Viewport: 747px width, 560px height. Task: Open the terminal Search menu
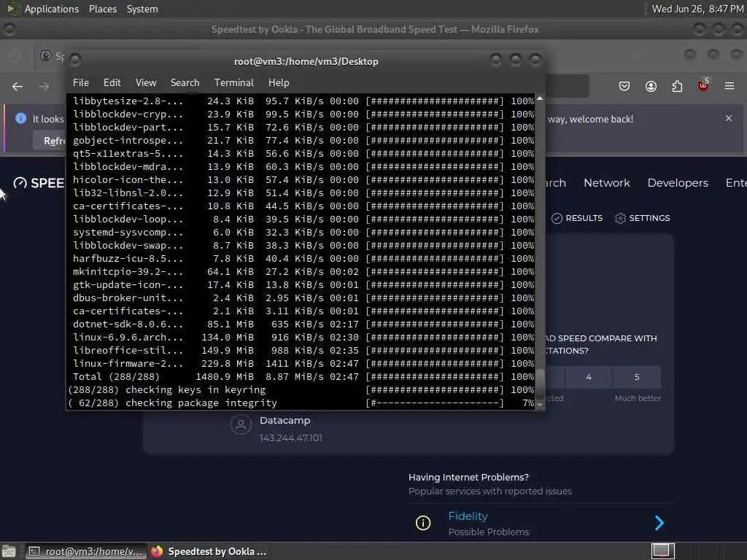click(185, 82)
